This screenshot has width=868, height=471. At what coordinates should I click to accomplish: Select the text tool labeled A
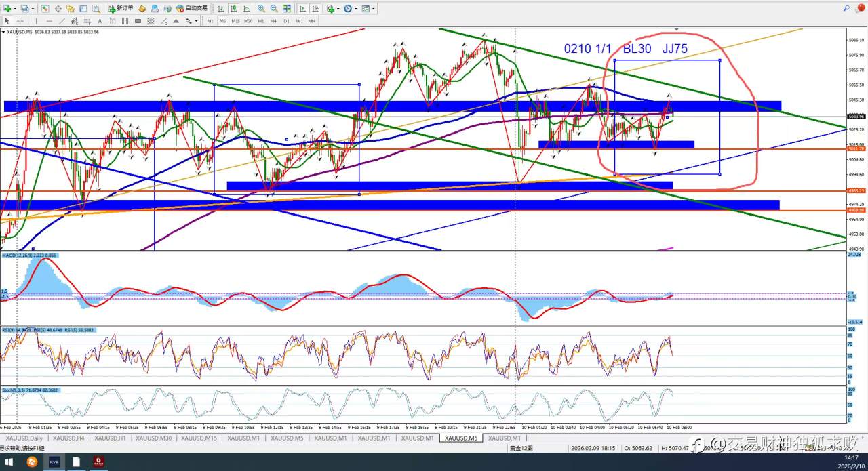point(100,21)
